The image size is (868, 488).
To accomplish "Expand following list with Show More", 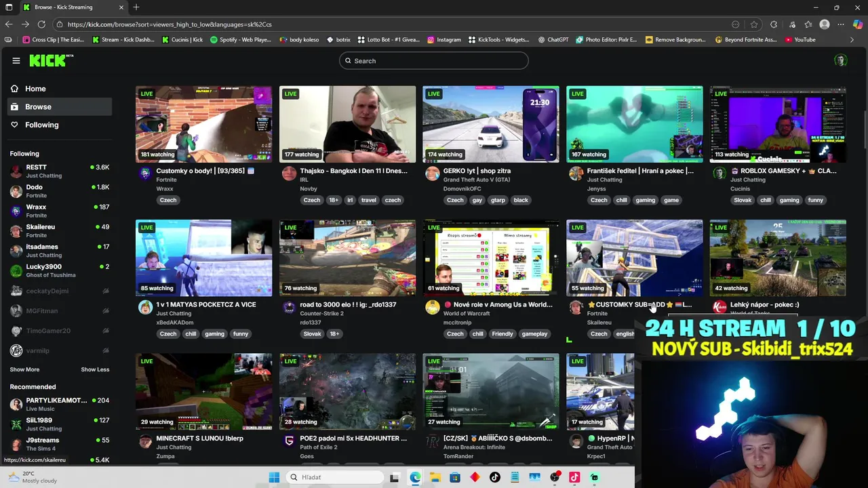I will [x=24, y=369].
